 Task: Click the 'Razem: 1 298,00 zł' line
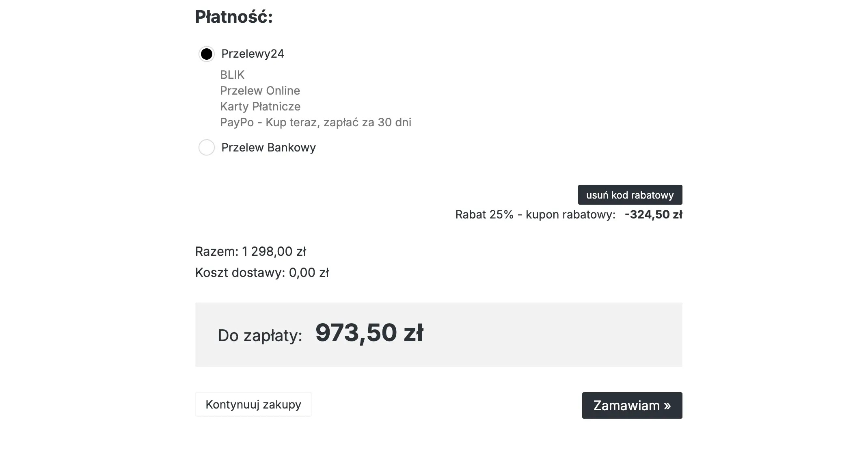click(250, 252)
